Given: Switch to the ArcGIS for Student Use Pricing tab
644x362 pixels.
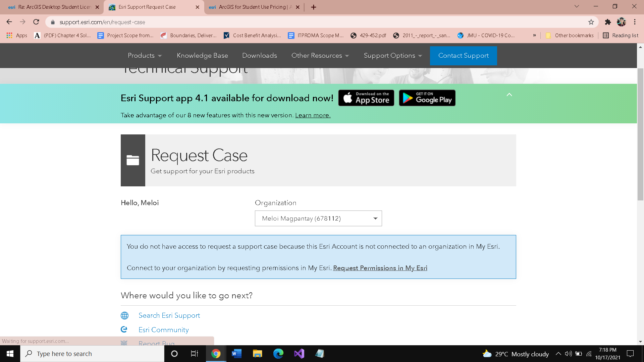Looking at the screenshot, I should pos(252,7).
